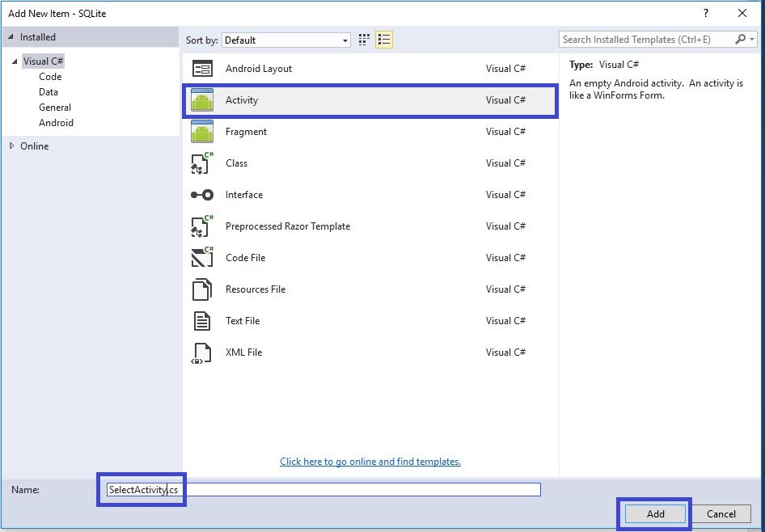The height and width of the screenshot is (532, 765).
Task: Close the Add New Item dialog
Action: click(742, 13)
